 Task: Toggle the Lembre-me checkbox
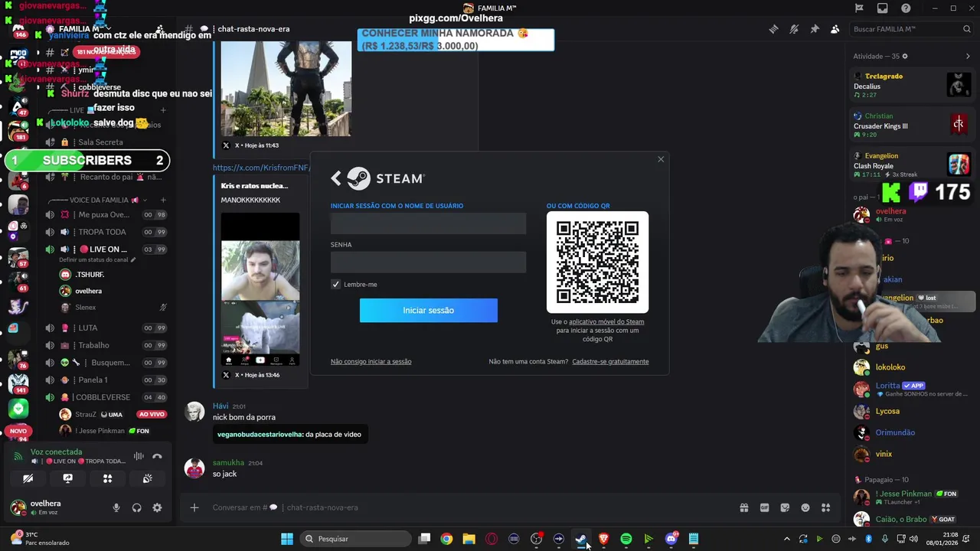pyautogui.click(x=335, y=284)
